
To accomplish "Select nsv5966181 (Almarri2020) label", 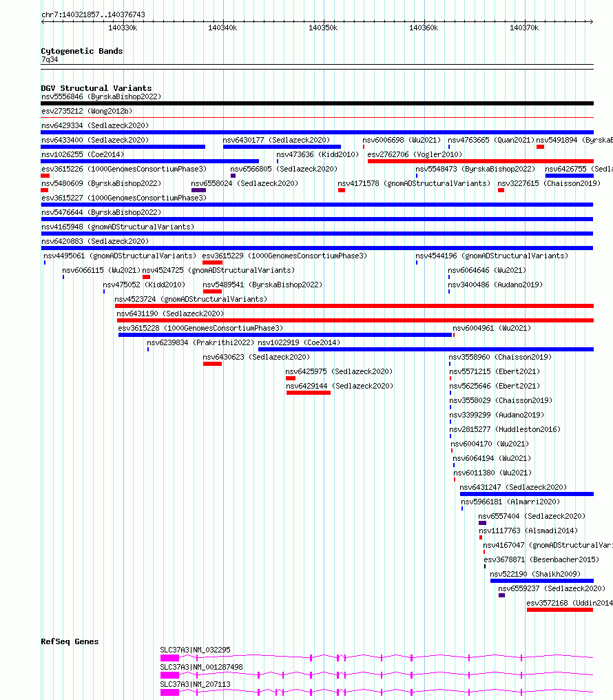I will (x=510, y=502).
